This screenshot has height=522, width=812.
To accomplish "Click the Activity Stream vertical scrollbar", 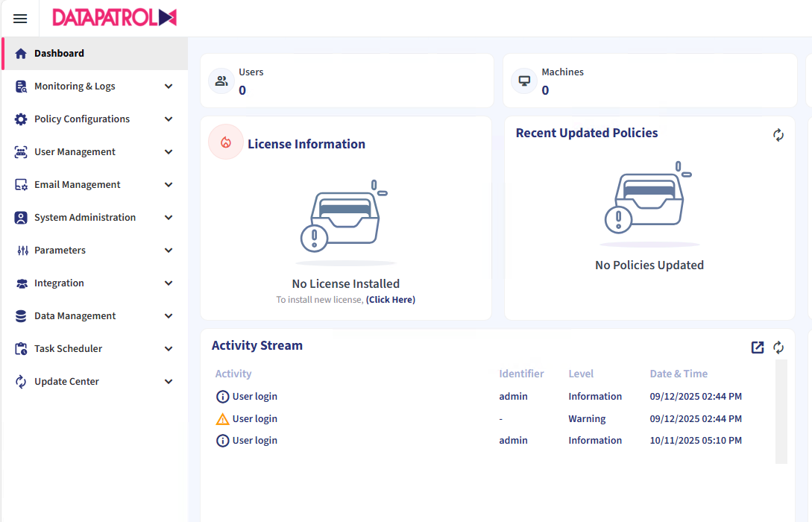I will click(781, 412).
